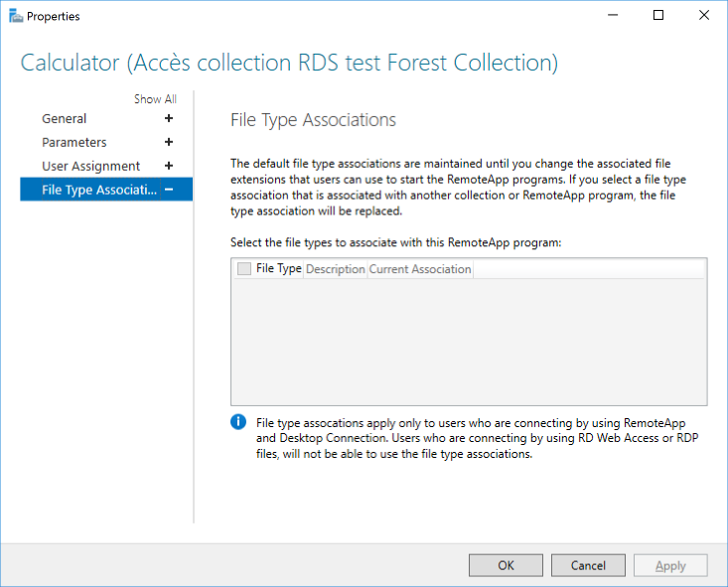Viewport: 728px width, 587px height.
Task: Expand the General section plus sign
Action: click(x=169, y=118)
